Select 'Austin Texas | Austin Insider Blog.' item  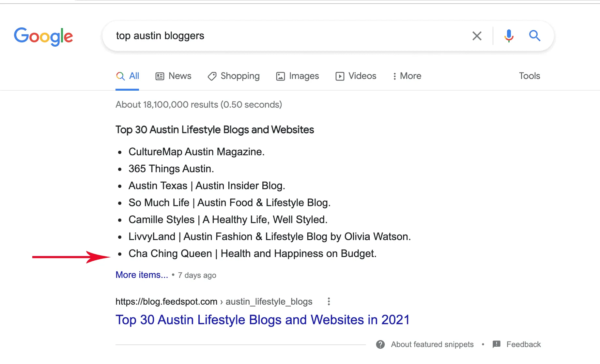(x=207, y=186)
